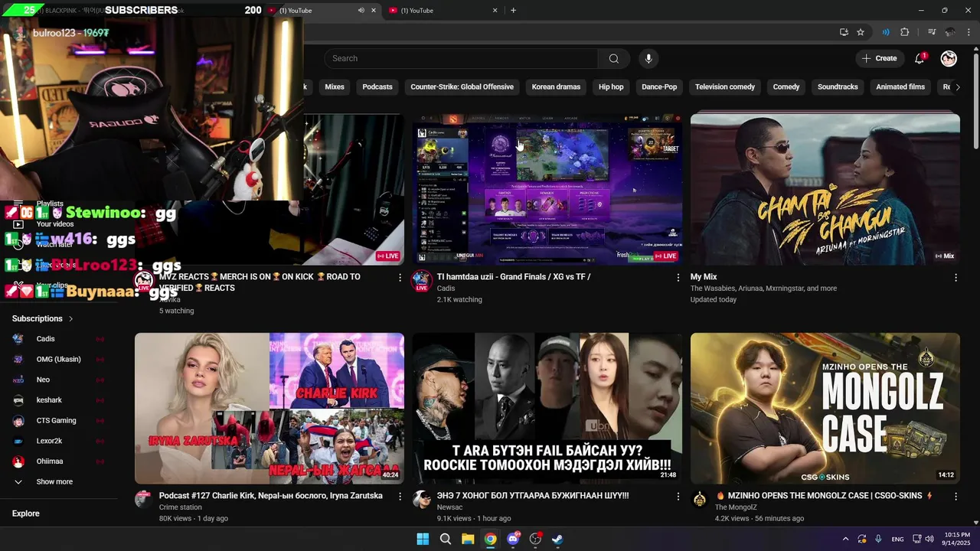Click The MongolZ channel avatar icon
Viewport: 980px width, 551px height.
(x=699, y=500)
